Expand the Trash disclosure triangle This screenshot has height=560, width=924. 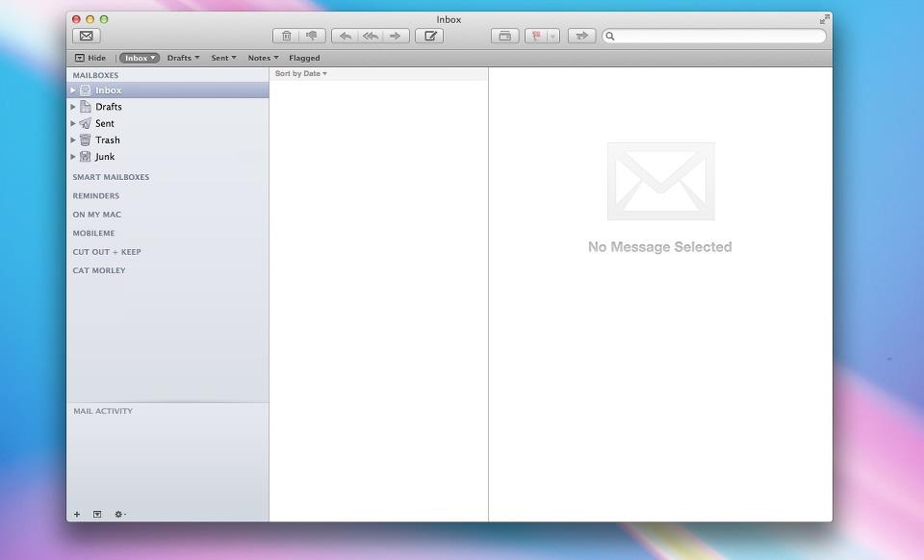click(x=73, y=140)
